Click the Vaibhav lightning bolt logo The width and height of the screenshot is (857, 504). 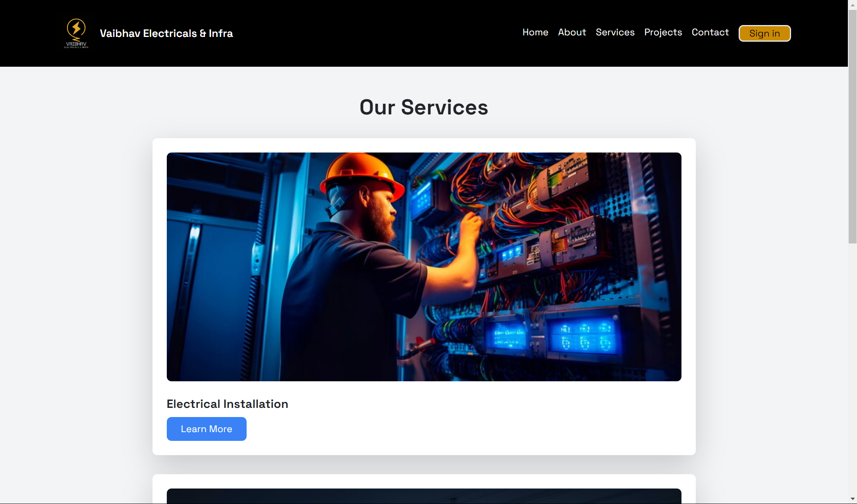pos(76,33)
